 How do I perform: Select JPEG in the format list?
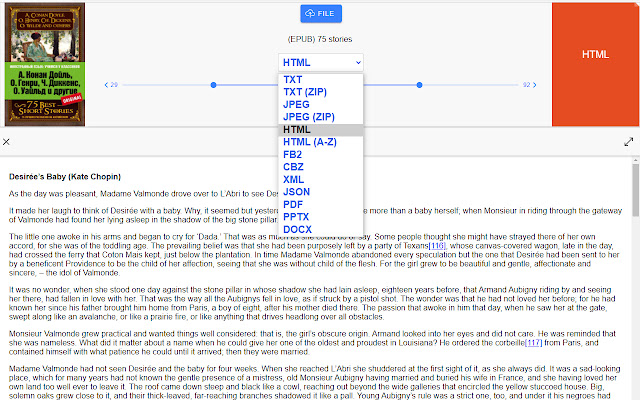pyautogui.click(x=321, y=104)
